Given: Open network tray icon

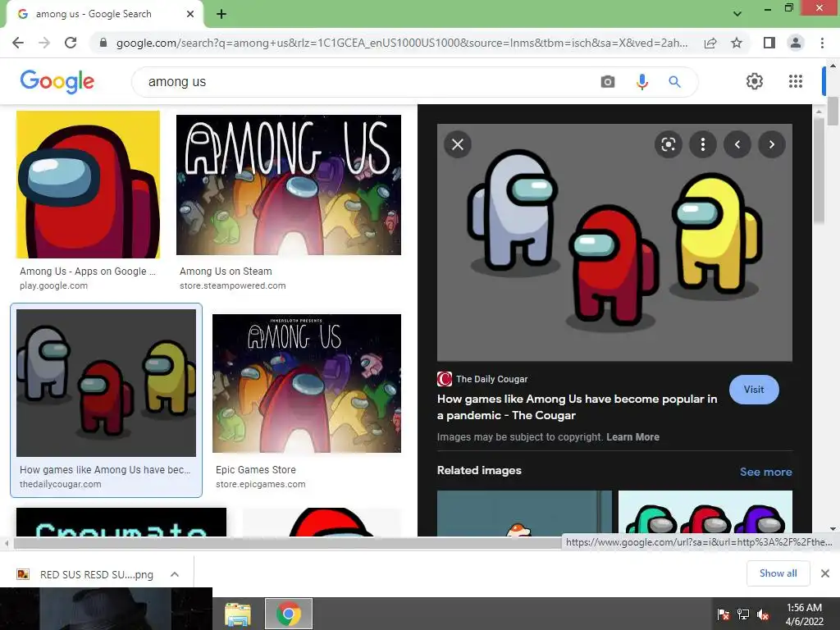Looking at the screenshot, I should click(743, 614).
